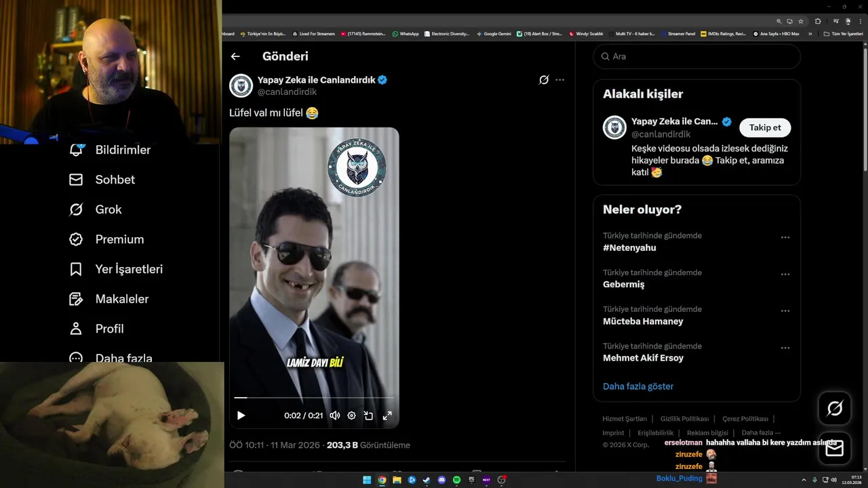Image resolution: width=868 pixels, height=488 pixels.
Task: Click the post timestamp ÖÖ 10:11 · 11 Mar 2026
Action: [x=275, y=445]
